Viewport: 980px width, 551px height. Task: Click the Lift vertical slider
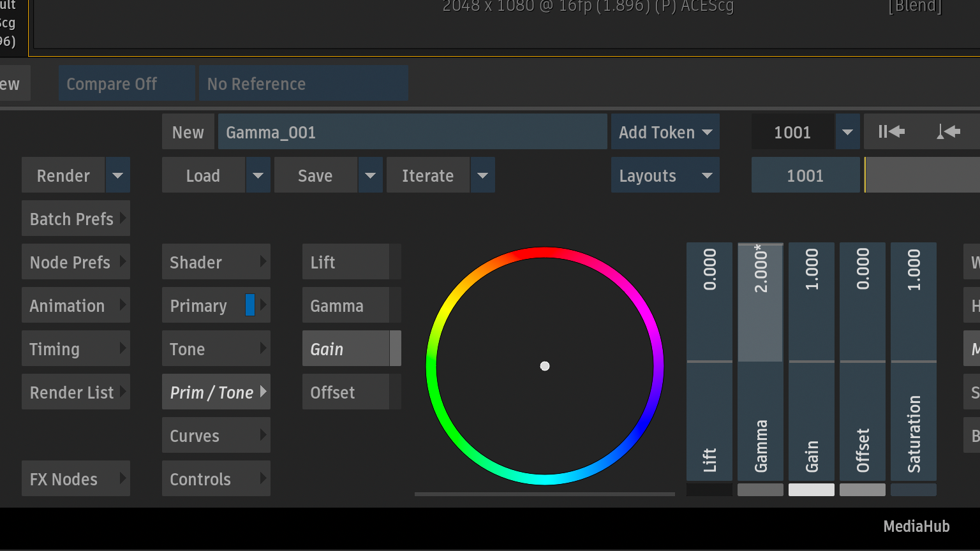[709, 362]
